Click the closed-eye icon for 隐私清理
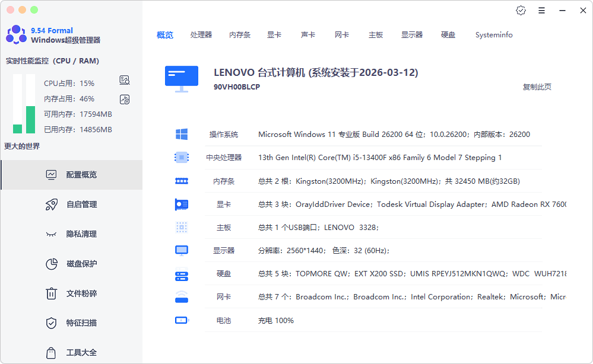The height and width of the screenshot is (364, 593). click(51, 234)
